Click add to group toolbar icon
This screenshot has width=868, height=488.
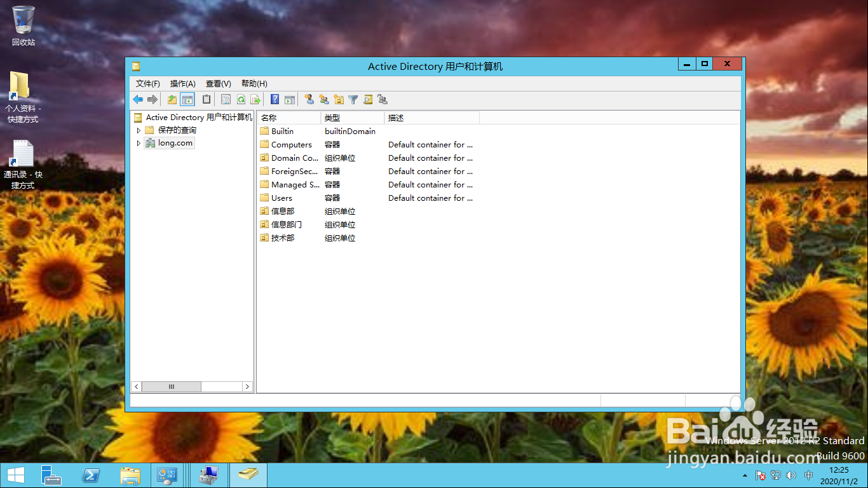(x=383, y=100)
